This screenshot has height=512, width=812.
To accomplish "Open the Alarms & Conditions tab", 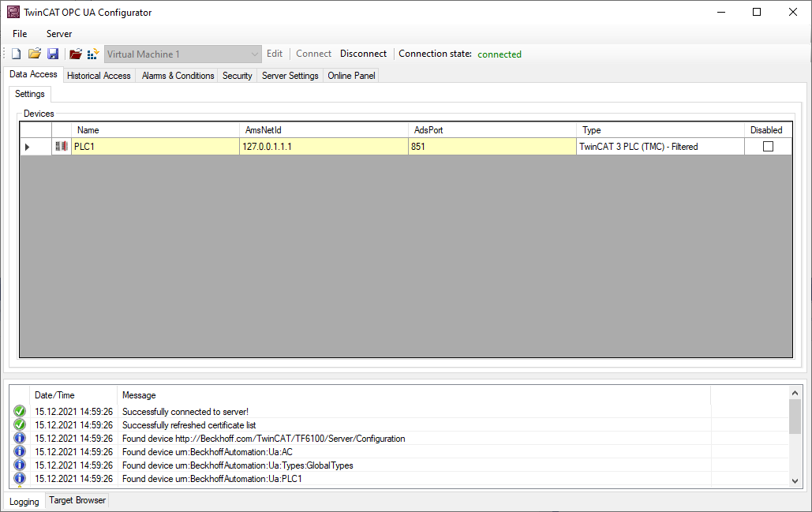I will tap(178, 76).
